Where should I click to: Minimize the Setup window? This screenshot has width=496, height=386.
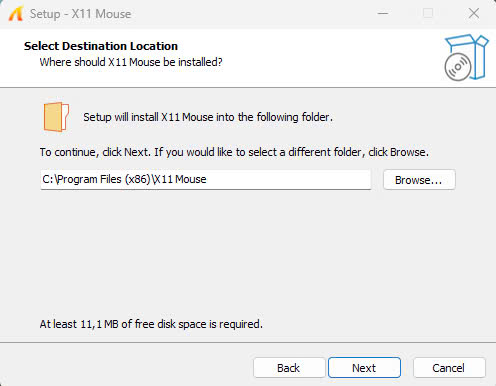383,14
